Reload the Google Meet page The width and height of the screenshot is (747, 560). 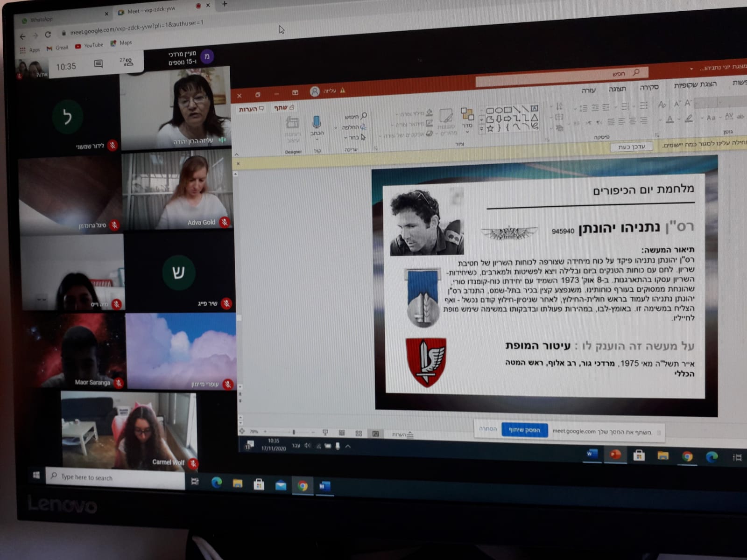point(48,35)
